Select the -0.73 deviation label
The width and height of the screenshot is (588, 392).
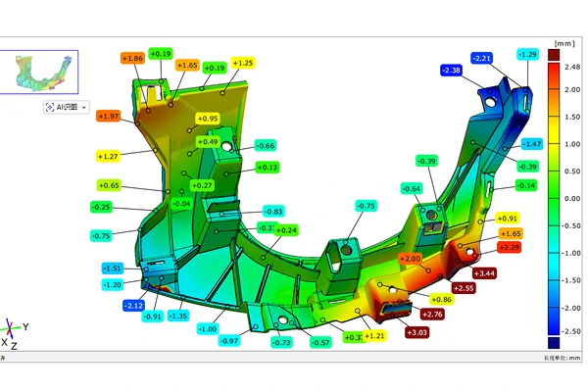coord(281,342)
